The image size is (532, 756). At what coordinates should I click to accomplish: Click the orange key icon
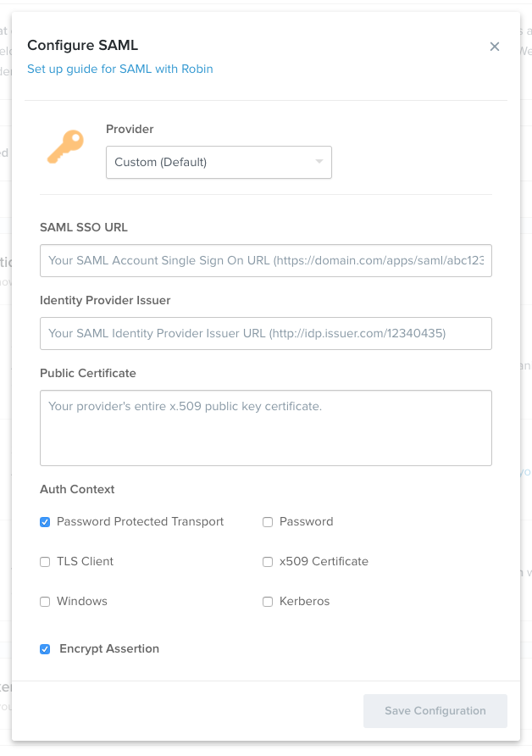pyautogui.click(x=65, y=146)
